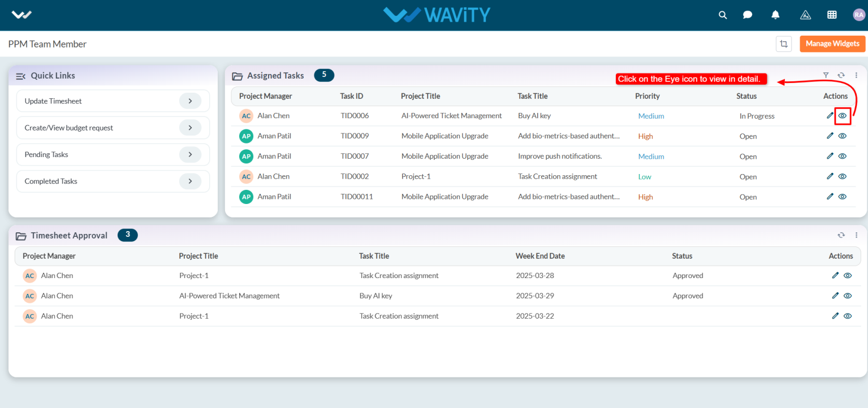The height and width of the screenshot is (408, 868).
Task: Click the Assigned Tasks count badge 5
Action: coord(324,75)
